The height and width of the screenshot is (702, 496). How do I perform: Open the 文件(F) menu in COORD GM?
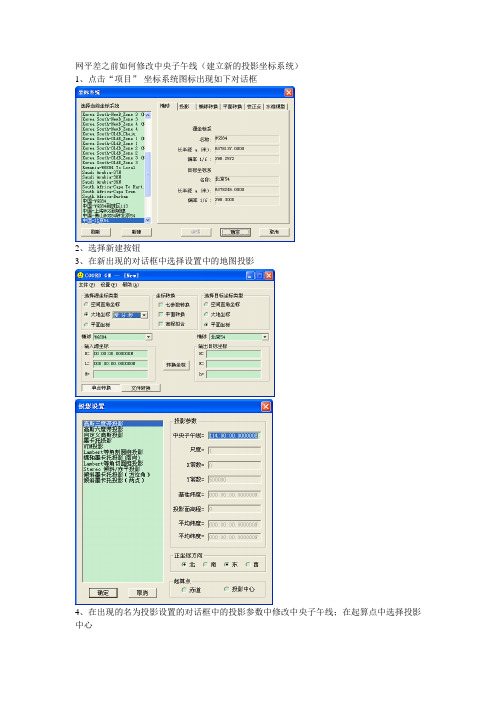(x=87, y=285)
